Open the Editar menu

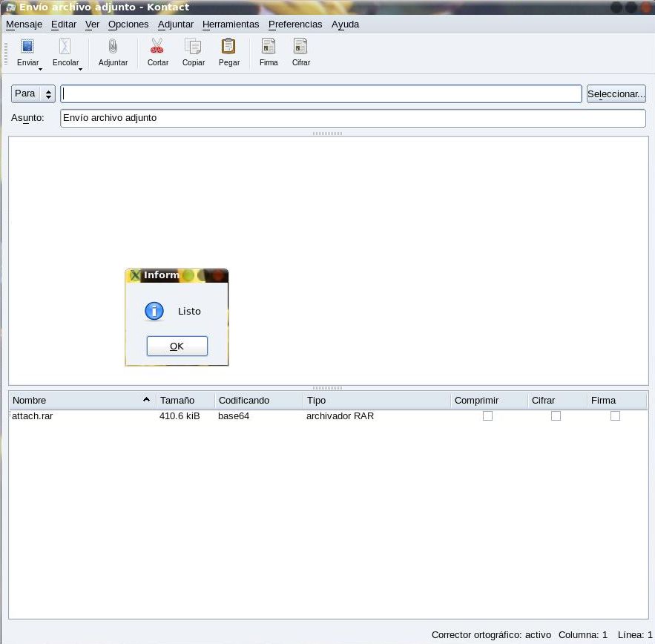tap(64, 24)
